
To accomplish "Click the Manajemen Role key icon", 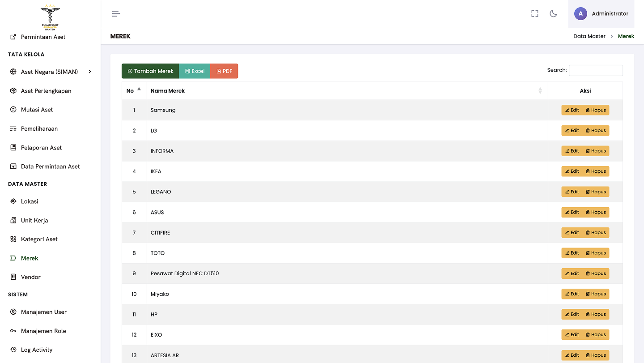I will (13, 331).
